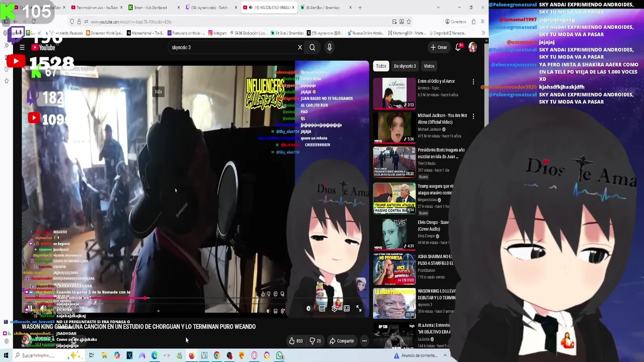Viewport: 644px width, 362px height.
Task: Open 'Presidente Boric inaugura' video title
Action: pyautogui.click(x=441, y=153)
